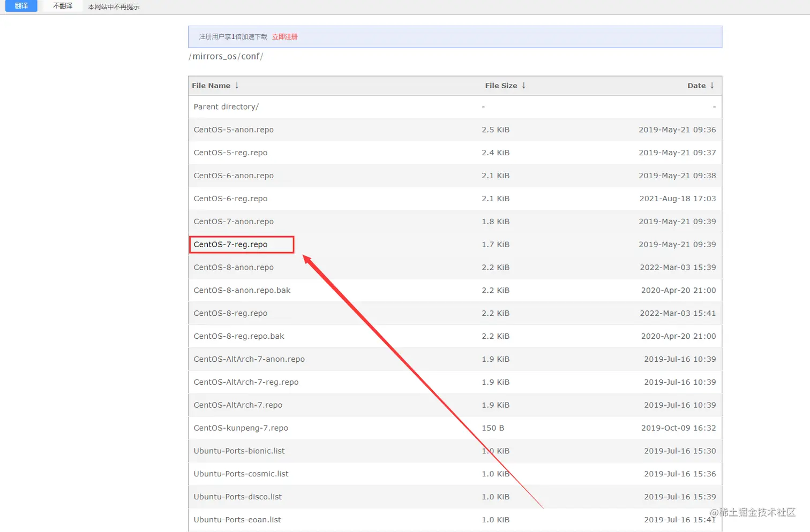Open CentOS-6-reg.repo file

(230, 199)
